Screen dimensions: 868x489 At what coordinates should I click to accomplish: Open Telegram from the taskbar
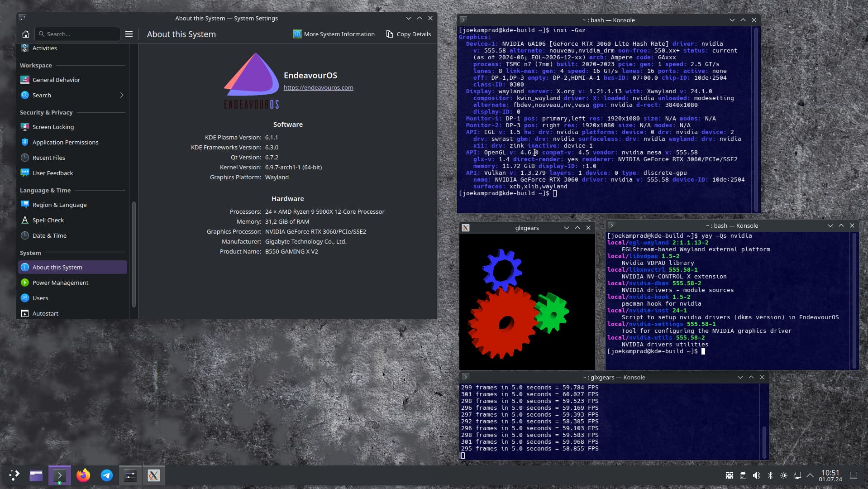(107, 475)
